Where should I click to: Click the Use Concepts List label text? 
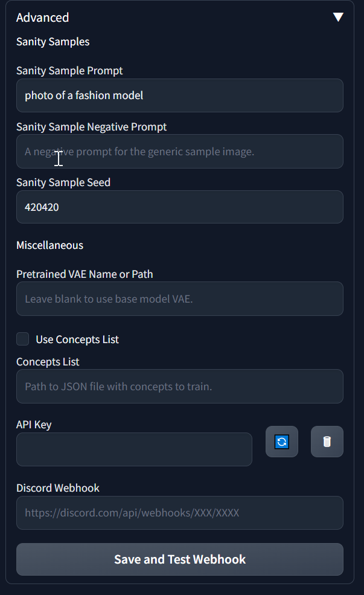[77, 339]
